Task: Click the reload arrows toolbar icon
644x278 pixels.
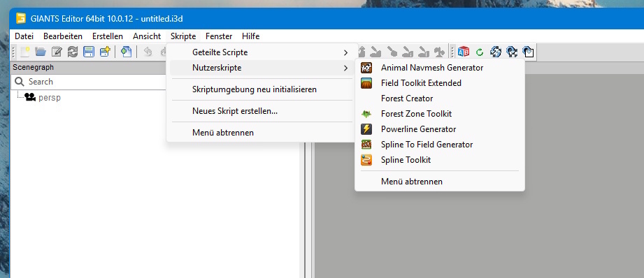Action: coord(73,52)
